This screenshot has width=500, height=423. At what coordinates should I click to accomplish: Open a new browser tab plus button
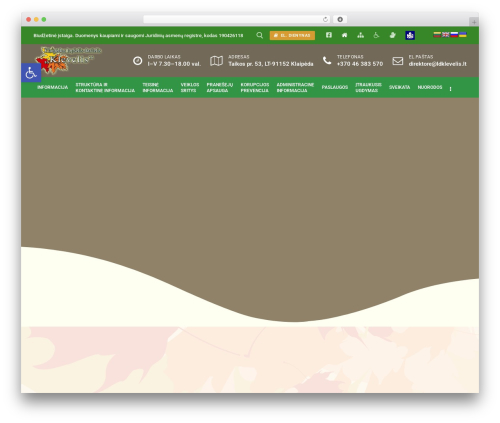(x=474, y=22)
